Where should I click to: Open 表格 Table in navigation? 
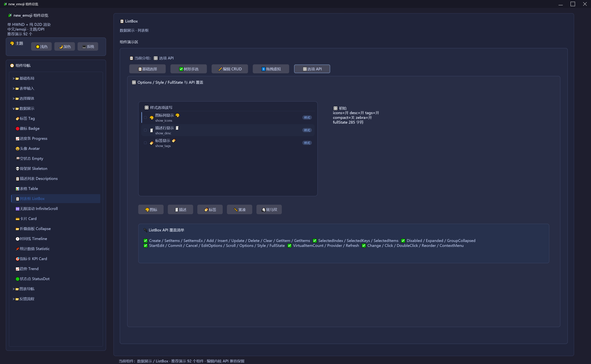tap(56, 189)
